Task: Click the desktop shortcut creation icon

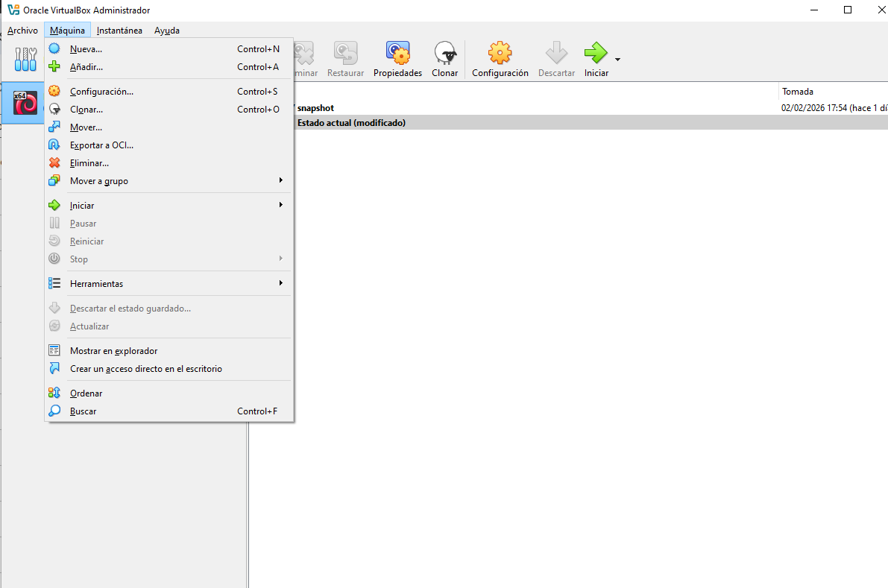Action: [x=54, y=368]
